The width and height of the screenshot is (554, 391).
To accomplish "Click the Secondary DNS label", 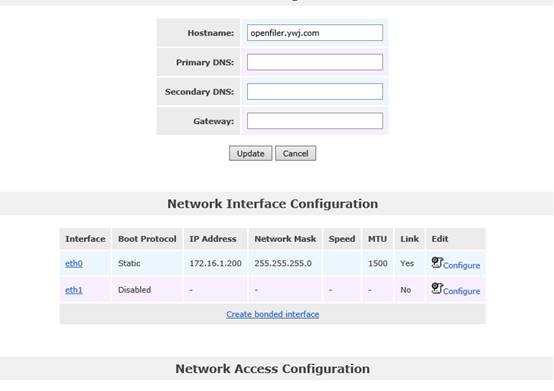I will click(x=199, y=91).
